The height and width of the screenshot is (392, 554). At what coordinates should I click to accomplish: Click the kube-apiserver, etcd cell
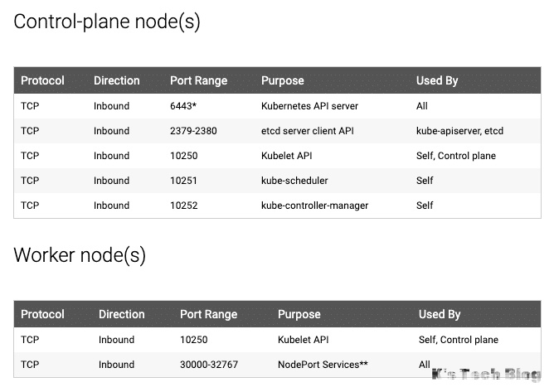(459, 131)
